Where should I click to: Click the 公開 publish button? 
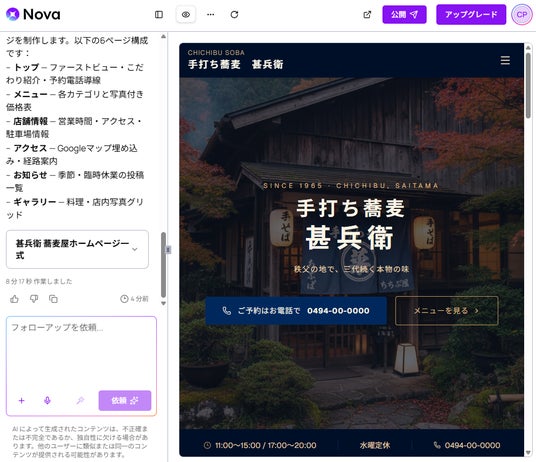(404, 15)
